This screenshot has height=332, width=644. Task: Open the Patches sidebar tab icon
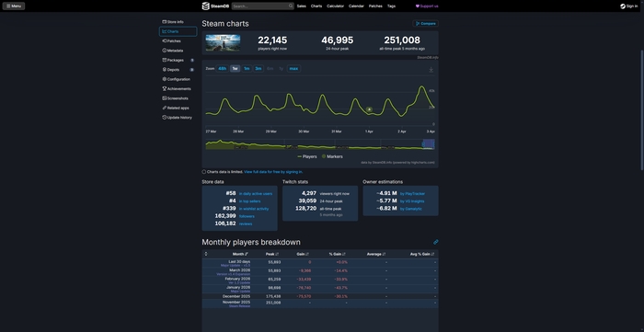165,41
